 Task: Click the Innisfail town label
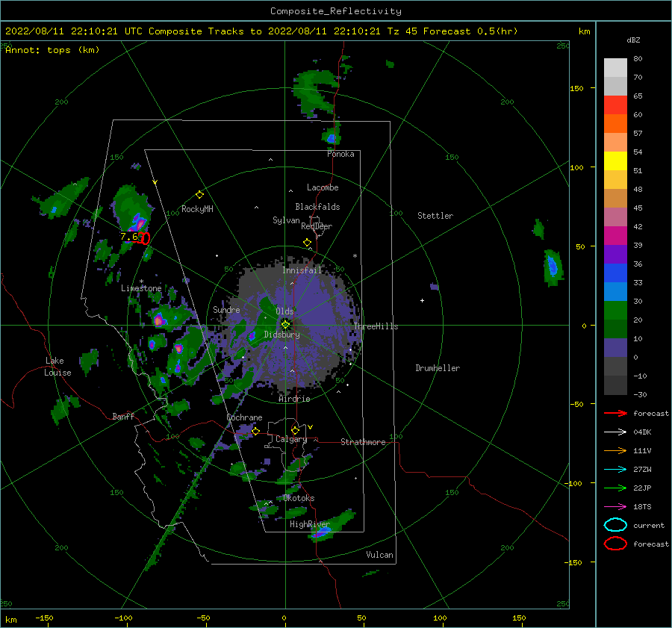[302, 270]
